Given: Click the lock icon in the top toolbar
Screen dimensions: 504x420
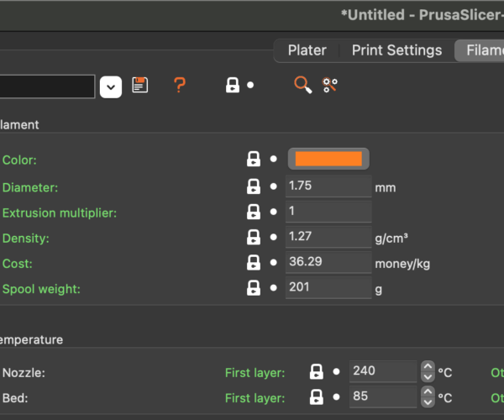Looking at the screenshot, I should [x=233, y=85].
